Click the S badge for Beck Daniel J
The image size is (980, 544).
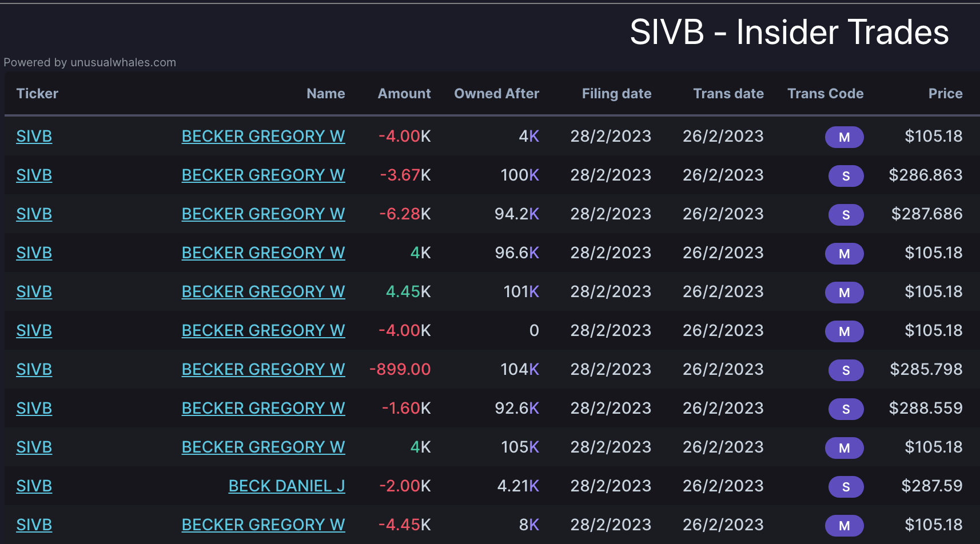click(x=846, y=487)
